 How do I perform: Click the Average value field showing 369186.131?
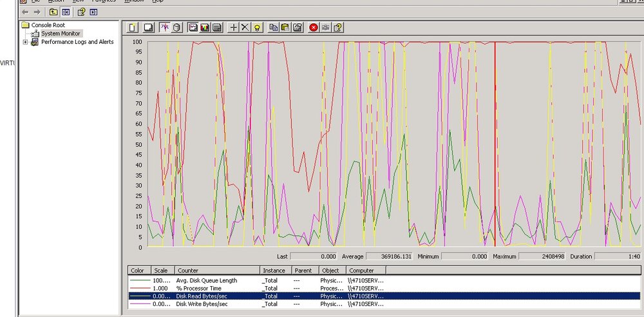click(389, 256)
